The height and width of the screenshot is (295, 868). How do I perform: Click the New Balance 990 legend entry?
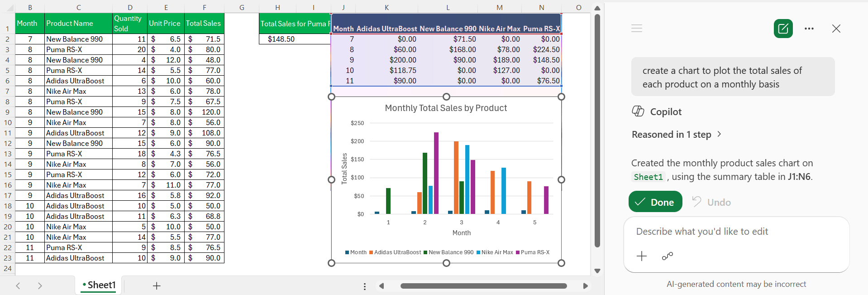point(448,252)
